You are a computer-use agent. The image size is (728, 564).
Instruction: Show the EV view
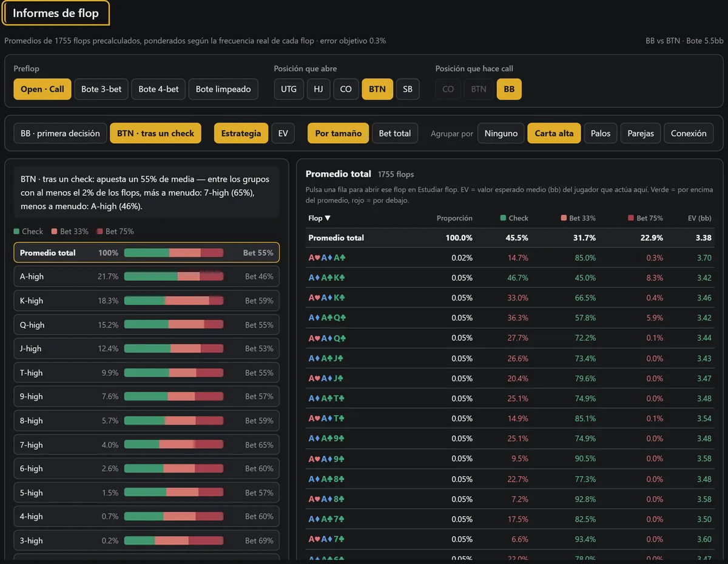(283, 134)
